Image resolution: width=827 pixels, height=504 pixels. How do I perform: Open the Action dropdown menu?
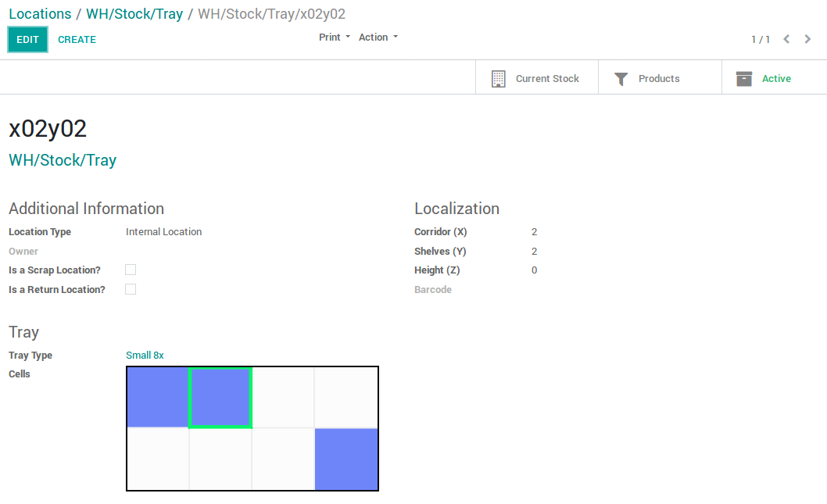[x=378, y=38]
